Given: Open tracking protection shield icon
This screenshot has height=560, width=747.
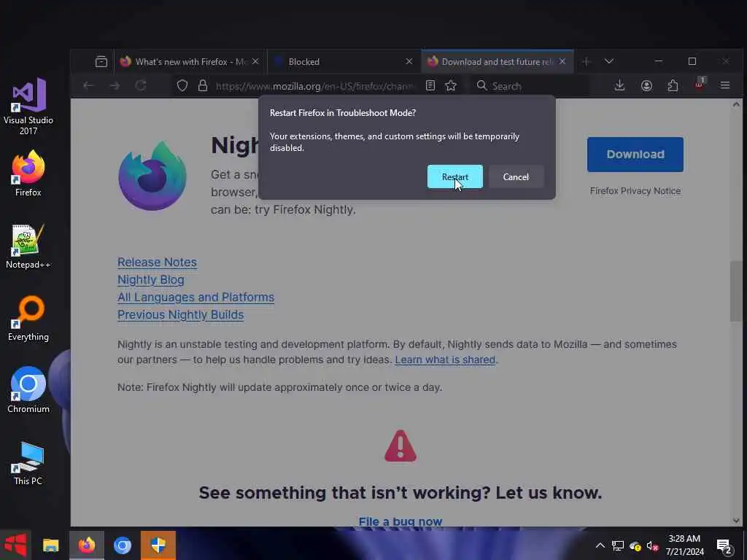Looking at the screenshot, I should click(x=182, y=86).
